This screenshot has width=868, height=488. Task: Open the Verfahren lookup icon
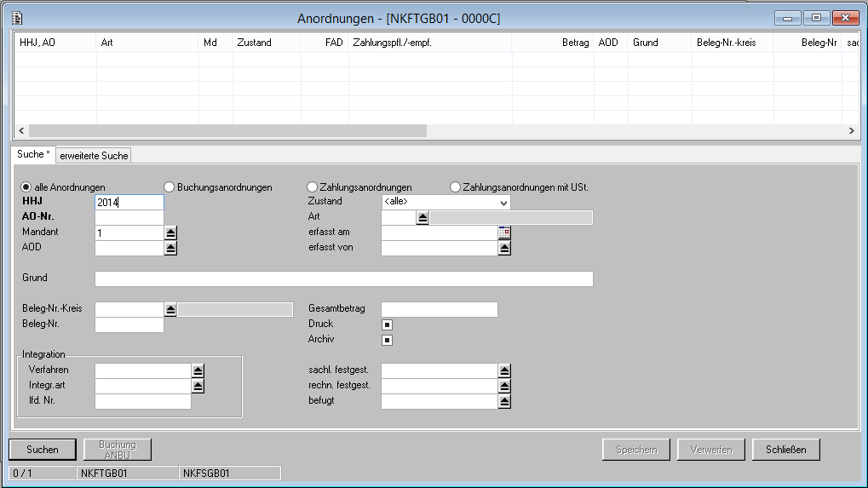pos(198,370)
